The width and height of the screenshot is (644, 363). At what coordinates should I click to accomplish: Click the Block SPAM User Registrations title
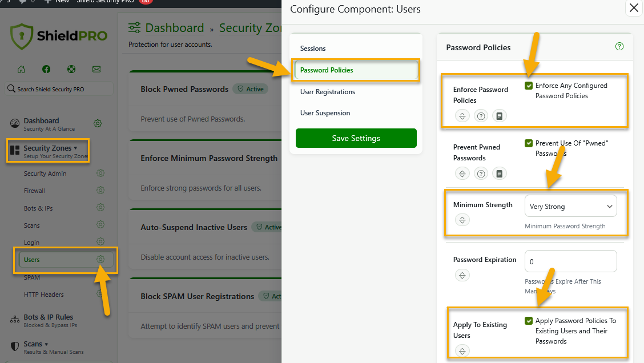(x=197, y=296)
